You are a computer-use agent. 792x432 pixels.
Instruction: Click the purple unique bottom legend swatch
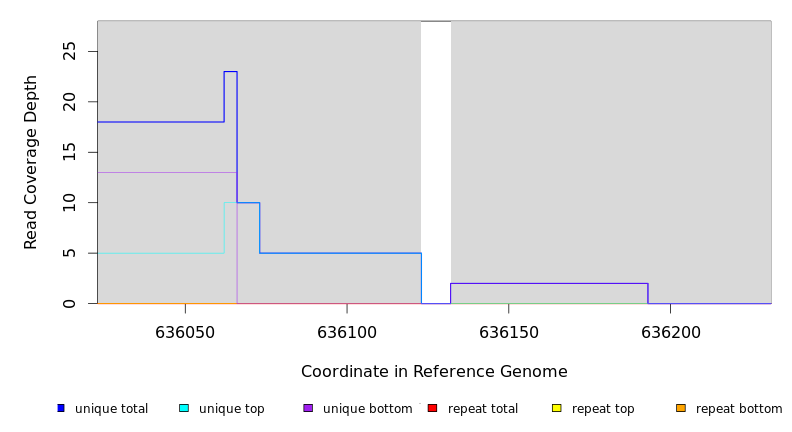click(308, 408)
